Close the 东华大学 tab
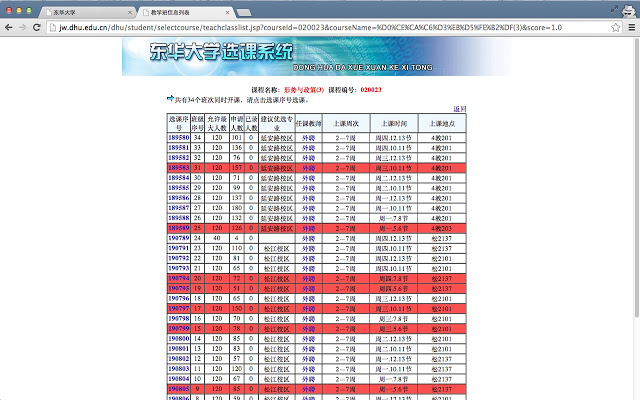Screen dimensions: 640x400 (x=130, y=13)
